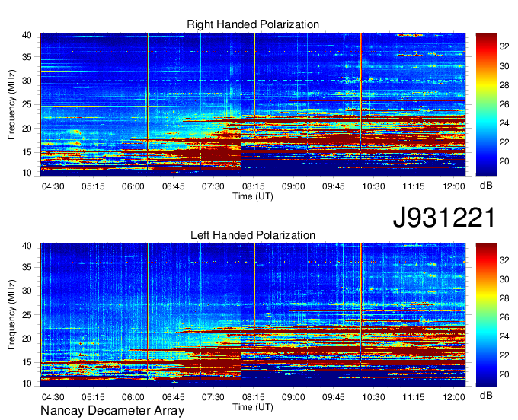Image resolution: width=518 pixels, height=420 pixels.
Task: Click the 10:30 time tick under Left Handed plot
Action: point(373,397)
